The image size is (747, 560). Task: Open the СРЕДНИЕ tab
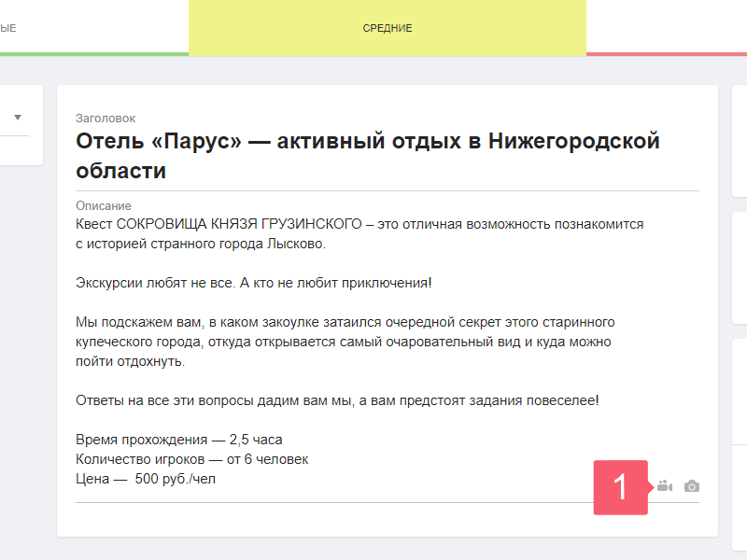[388, 28]
